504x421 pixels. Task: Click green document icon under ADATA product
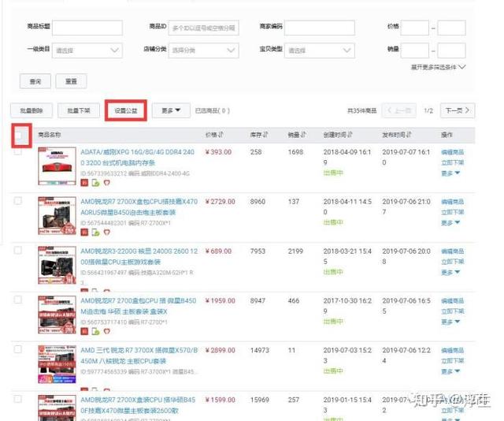(x=95, y=183)
